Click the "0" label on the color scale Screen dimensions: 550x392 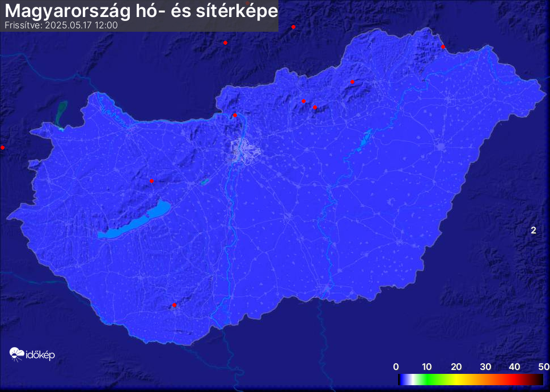pos(396,367)
